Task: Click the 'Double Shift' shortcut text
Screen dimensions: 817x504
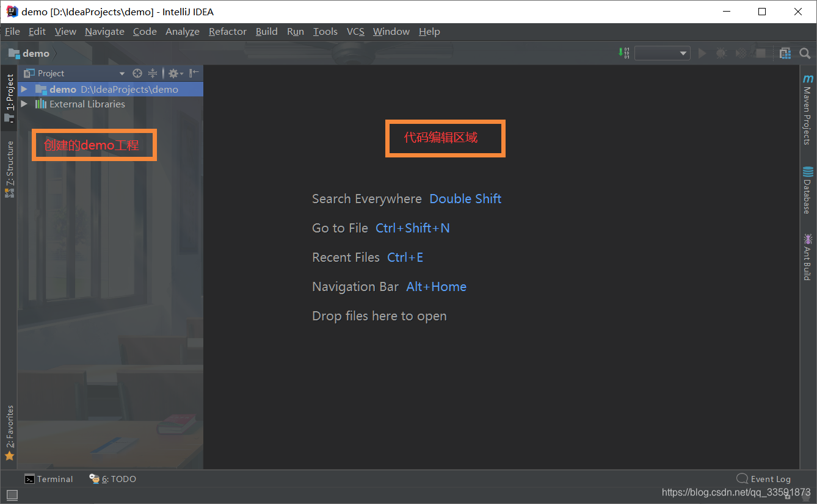Action: pyautogui.click(x=465, y=199)
